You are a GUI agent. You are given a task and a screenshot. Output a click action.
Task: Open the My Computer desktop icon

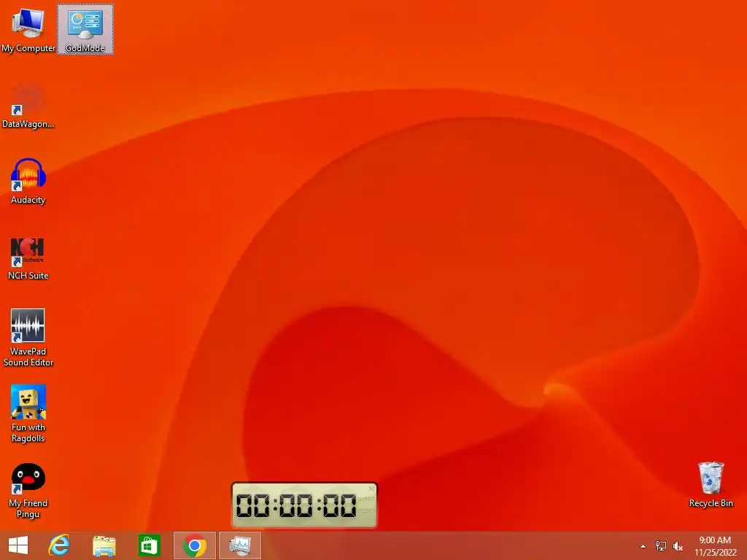[x=28, y=29]
